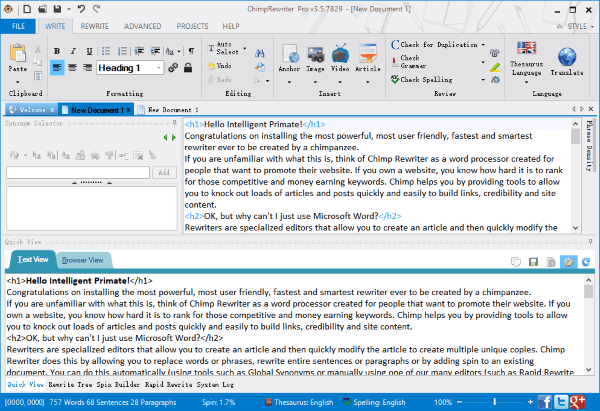Open Check for Duplication dropdown arrow
The height and width of the screenshot is (411, 600).
tap(483, 45)
